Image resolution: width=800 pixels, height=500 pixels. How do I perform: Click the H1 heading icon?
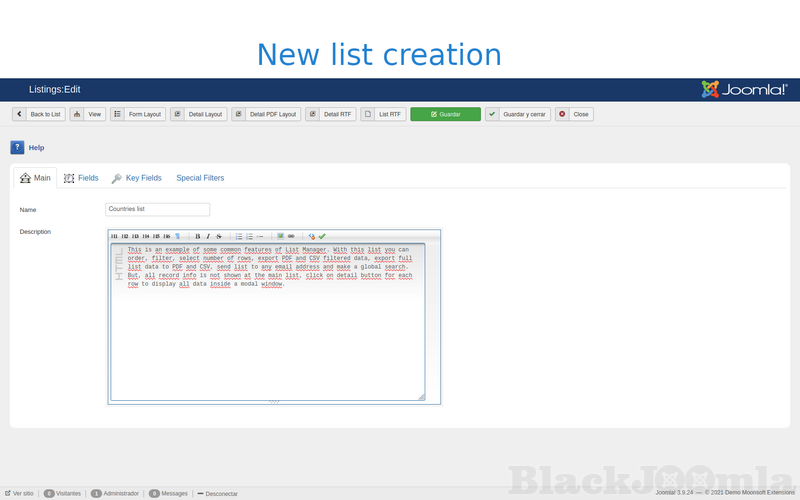pos(115,236)
